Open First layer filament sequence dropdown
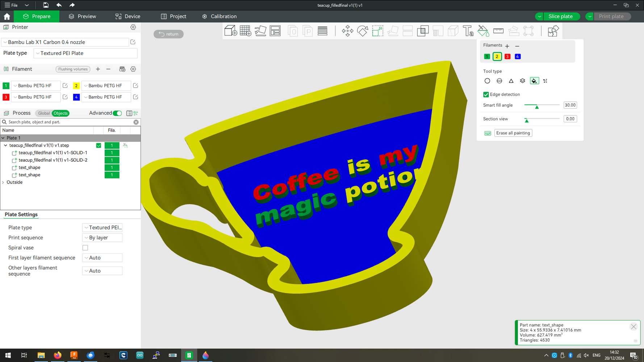Image resolution: width=644 pixels, height=362 pixels. 102,258
